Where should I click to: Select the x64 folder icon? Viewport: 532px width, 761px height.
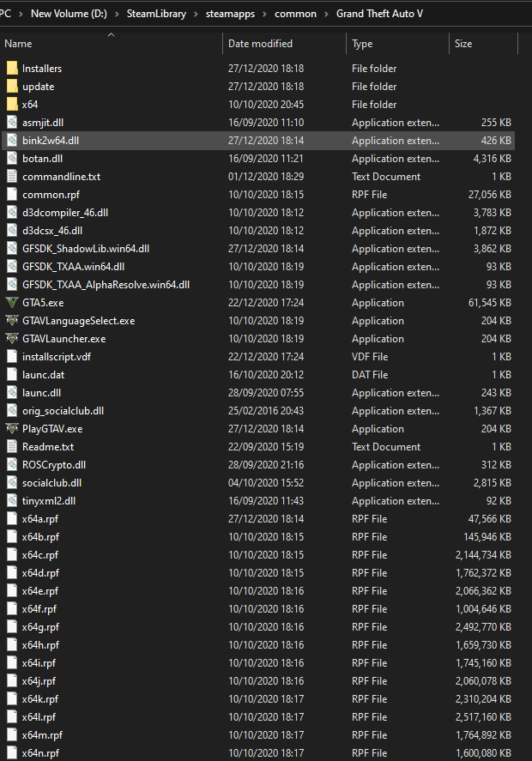pos(12,105)
